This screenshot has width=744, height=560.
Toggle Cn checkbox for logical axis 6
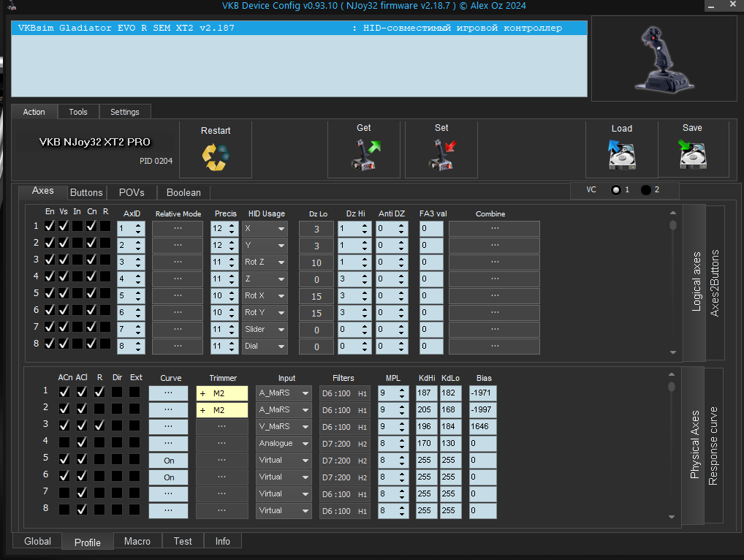(91, 310)
